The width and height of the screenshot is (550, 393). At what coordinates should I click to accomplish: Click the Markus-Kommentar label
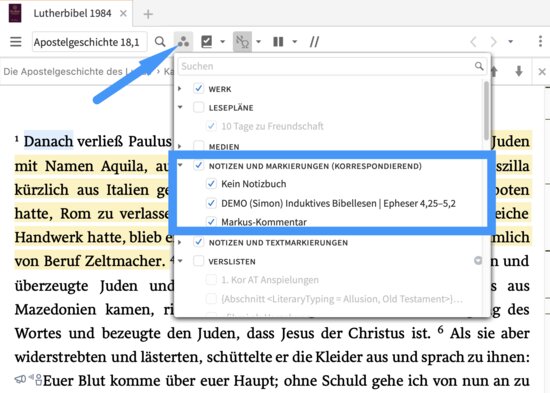[264, 222]
